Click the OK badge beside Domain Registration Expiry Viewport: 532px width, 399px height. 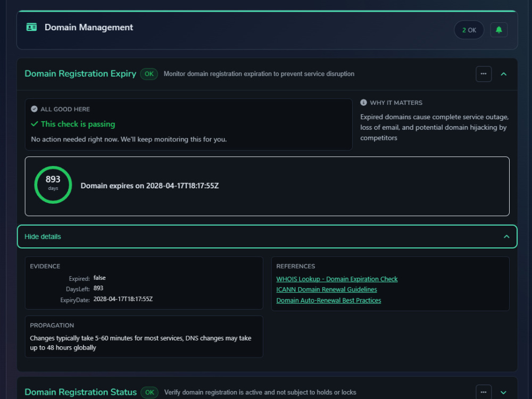(x=149, y=74)
